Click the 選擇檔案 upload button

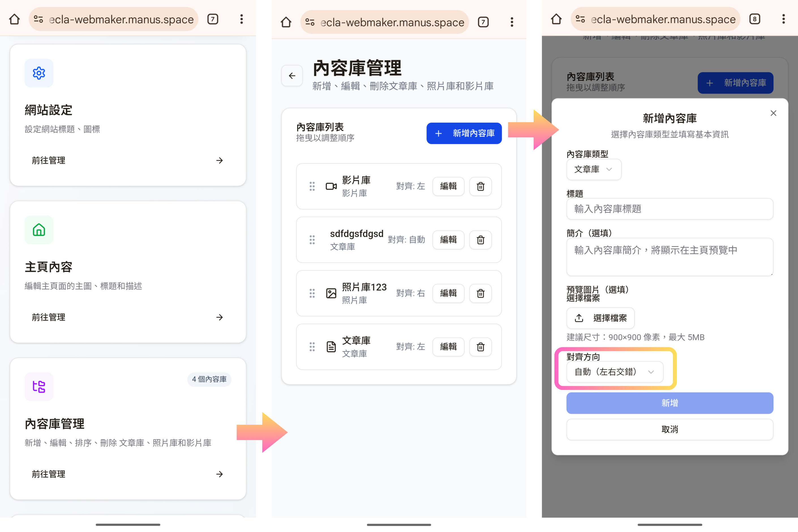(600, 318)
